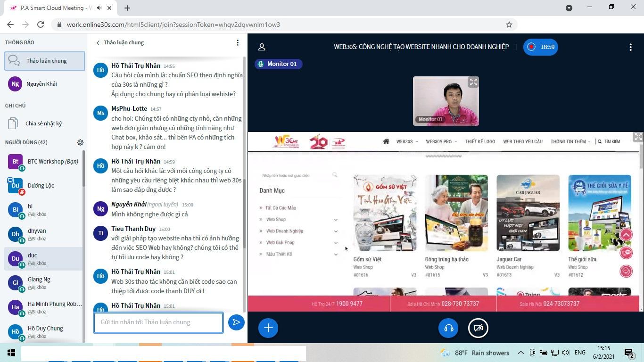
Task: Collapse chat with back chevron
Action: pyautogui.click(x=98, y=43)
